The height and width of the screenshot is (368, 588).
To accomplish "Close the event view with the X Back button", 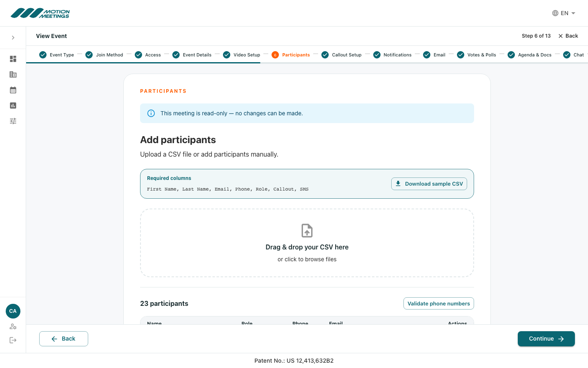I will point(568,36).
